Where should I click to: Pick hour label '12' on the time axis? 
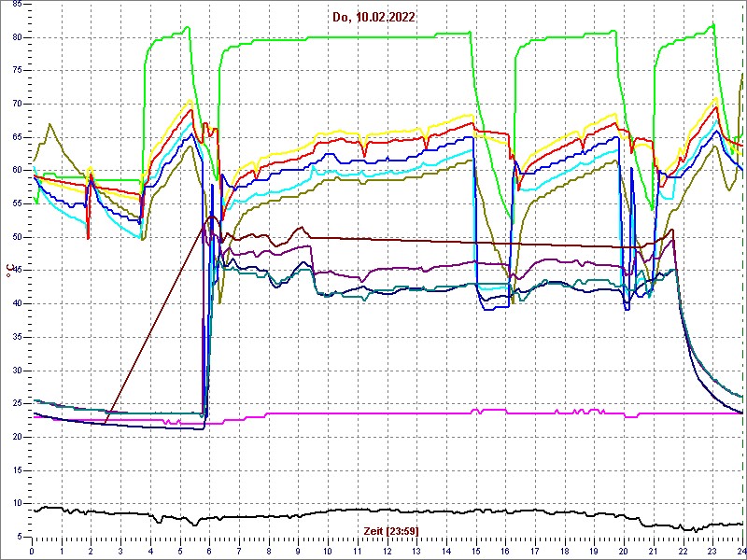(387, 551)
